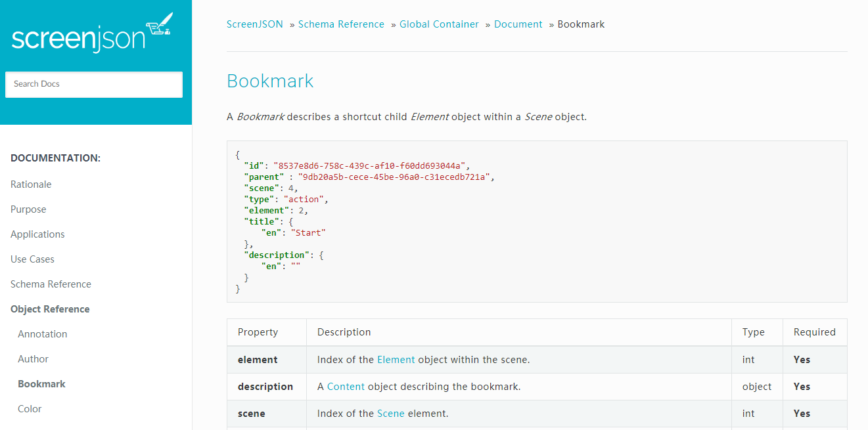Viewport: 868px width, 430px height.
Task: View the Use Cases documentation
Action: (x=32, y=259)
